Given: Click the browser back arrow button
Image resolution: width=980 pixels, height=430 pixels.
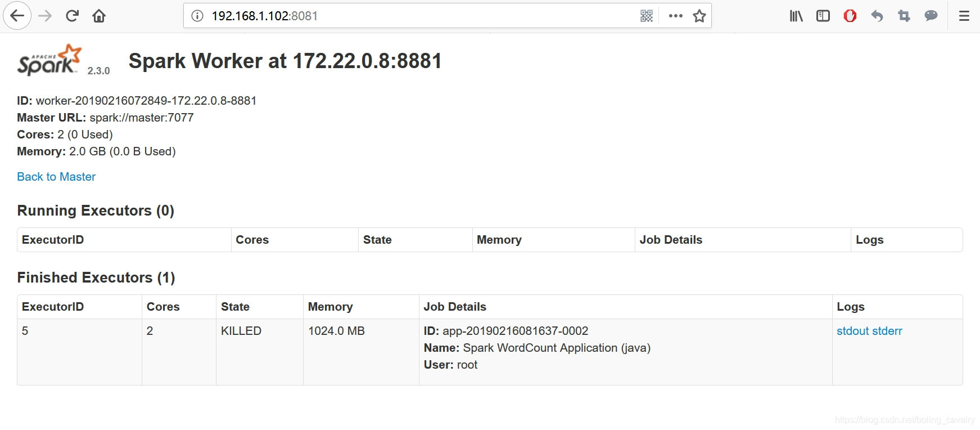Looking at the screenshot, I should tap(17, 16).
